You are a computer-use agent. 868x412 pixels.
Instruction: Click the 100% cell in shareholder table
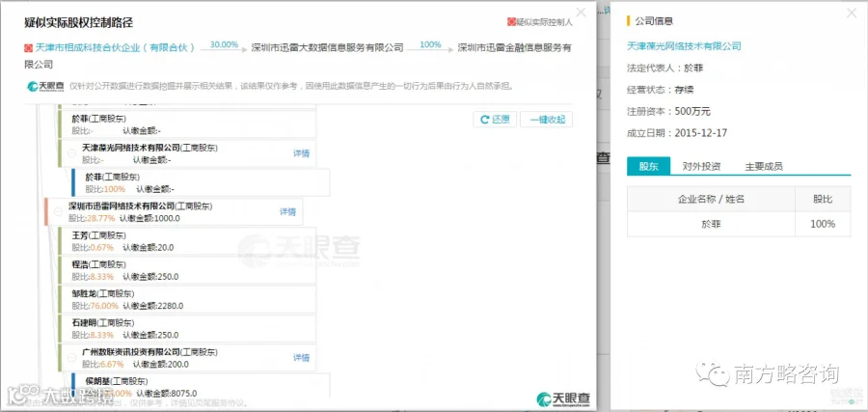823,224
